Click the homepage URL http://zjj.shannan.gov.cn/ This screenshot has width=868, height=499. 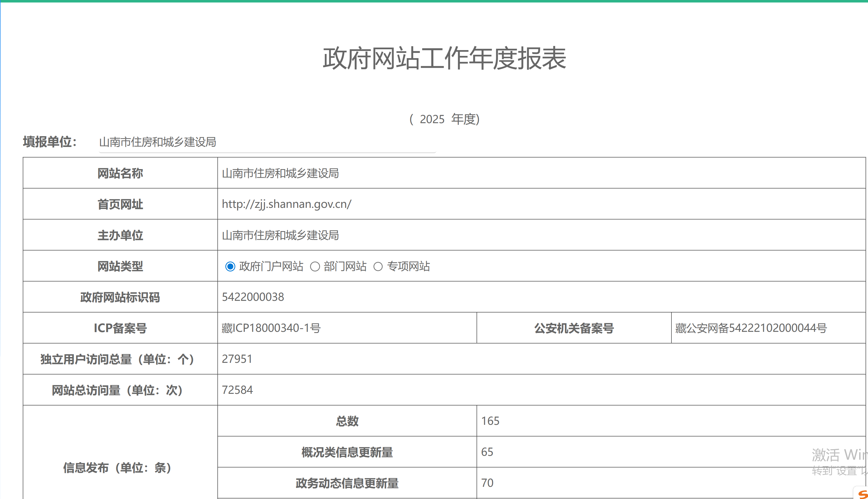(287, 204)
